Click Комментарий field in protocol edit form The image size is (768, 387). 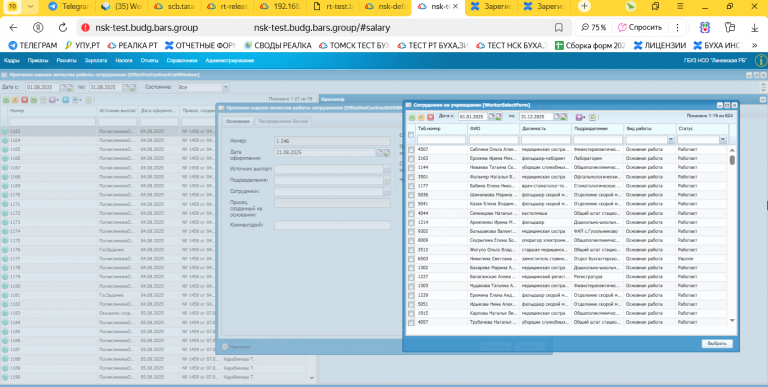tap(332, 225)
